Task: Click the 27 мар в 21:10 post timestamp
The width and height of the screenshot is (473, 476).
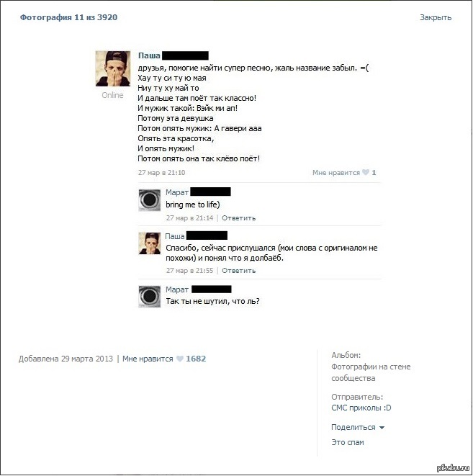Action: click(162, 172)
